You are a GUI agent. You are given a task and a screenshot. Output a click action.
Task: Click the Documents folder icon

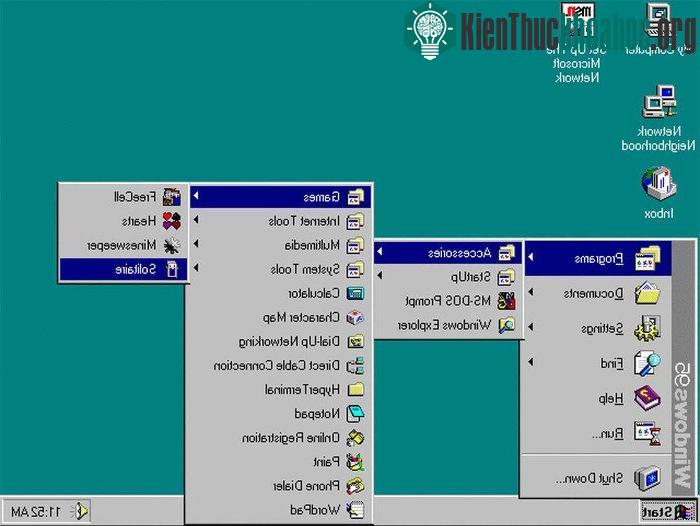pos(647,293)
